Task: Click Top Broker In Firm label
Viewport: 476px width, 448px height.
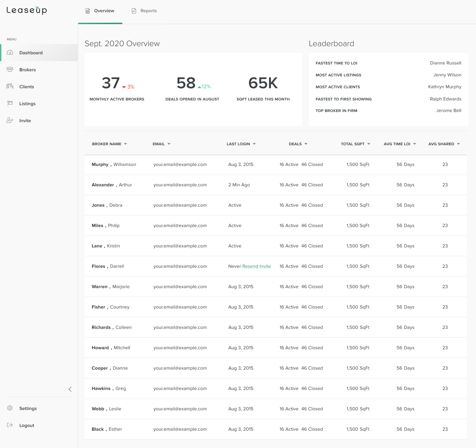Action: pyautogui.click(x=336, y=111)
